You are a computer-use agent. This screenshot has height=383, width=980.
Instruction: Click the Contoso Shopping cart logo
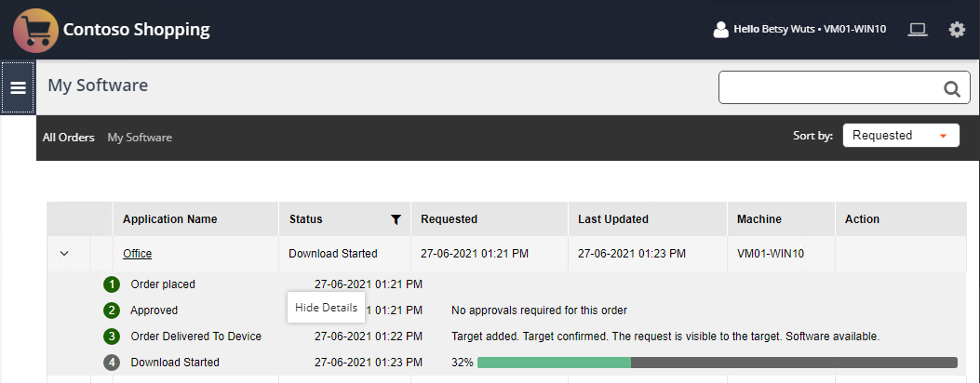coord(35,30)
